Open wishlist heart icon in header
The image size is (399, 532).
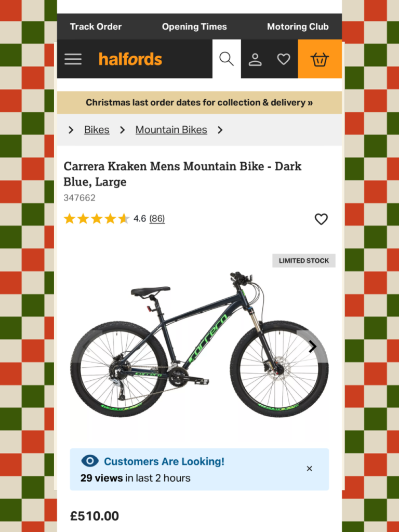click(x=284, y=59)
